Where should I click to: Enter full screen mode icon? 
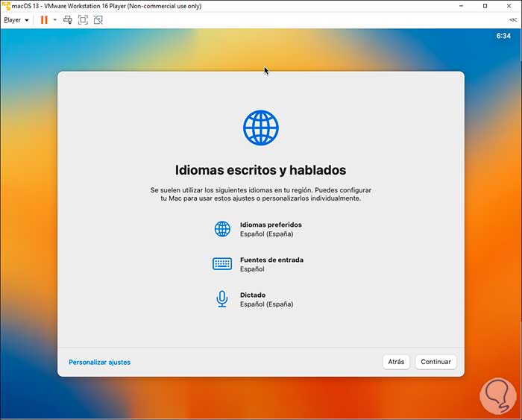[83, 20]
